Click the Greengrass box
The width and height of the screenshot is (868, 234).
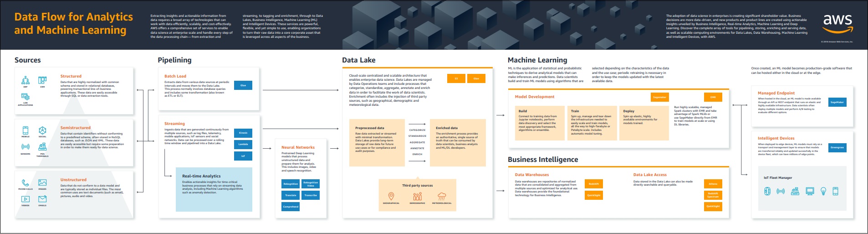[837, 147]
